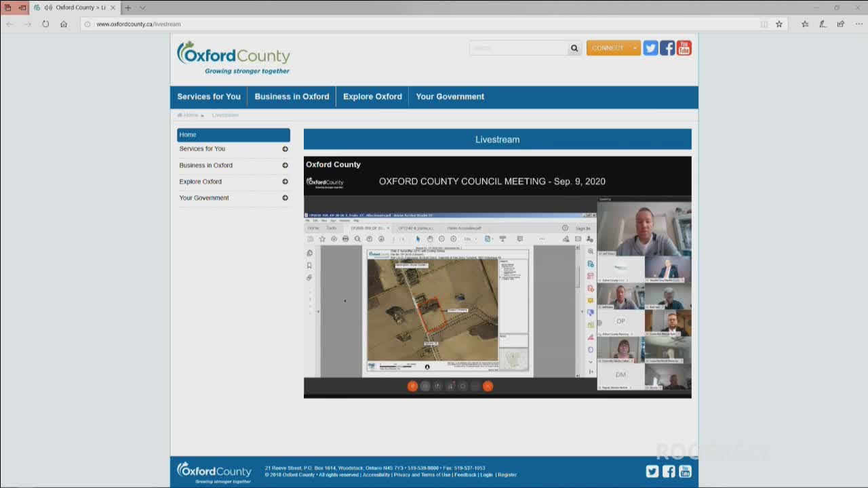Select the hand pan tool in Acrobat

(x=430, y=239)
